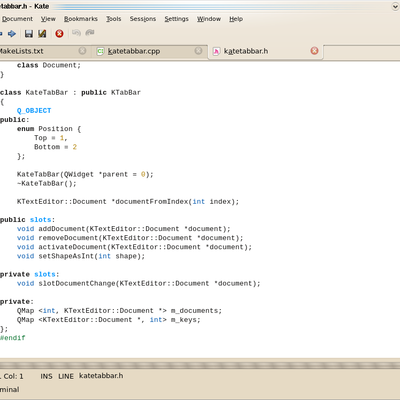Click the katetabbar.h file type icon
The height and width of the screenshot is (400, 400).
216,51
